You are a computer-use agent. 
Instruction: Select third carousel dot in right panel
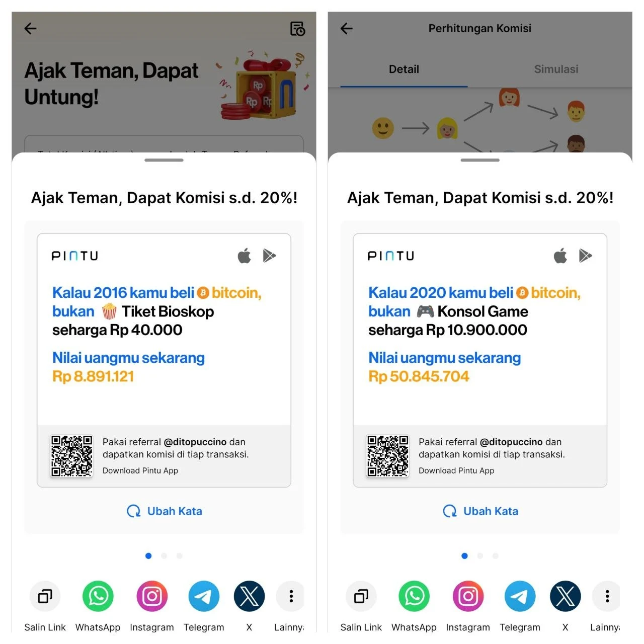pyautogui.click(x=496, y=556)
